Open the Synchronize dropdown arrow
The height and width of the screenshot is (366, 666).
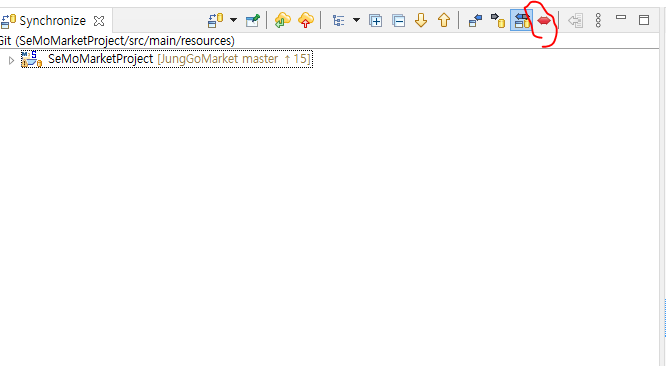[233, 20]
